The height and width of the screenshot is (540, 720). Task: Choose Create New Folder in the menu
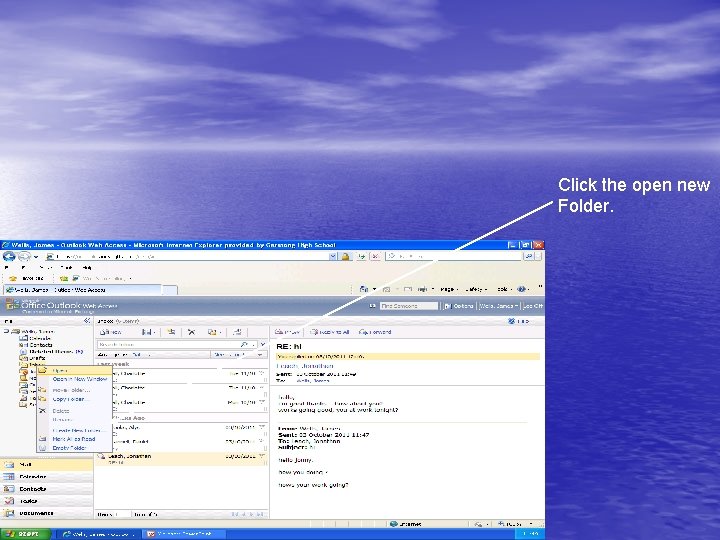coord(74,431)
